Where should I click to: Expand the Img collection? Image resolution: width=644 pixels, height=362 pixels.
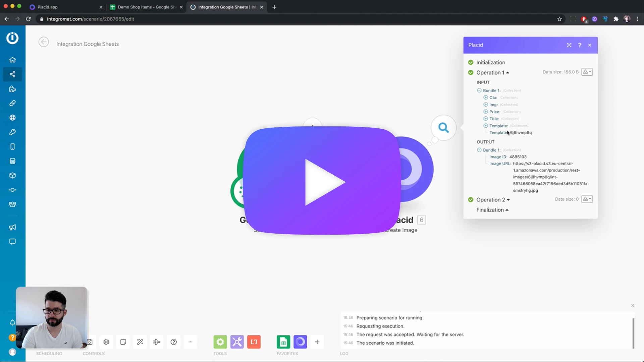click(x=486, y=105)
